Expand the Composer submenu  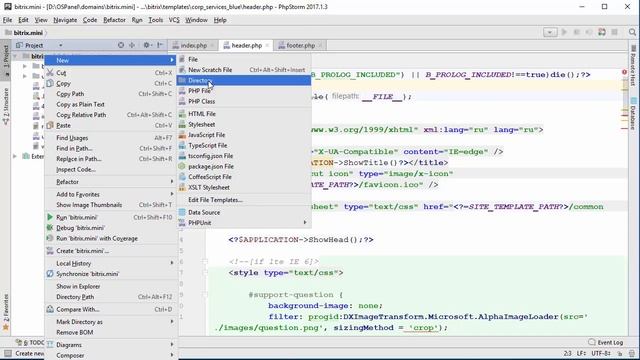click(110, 356)
